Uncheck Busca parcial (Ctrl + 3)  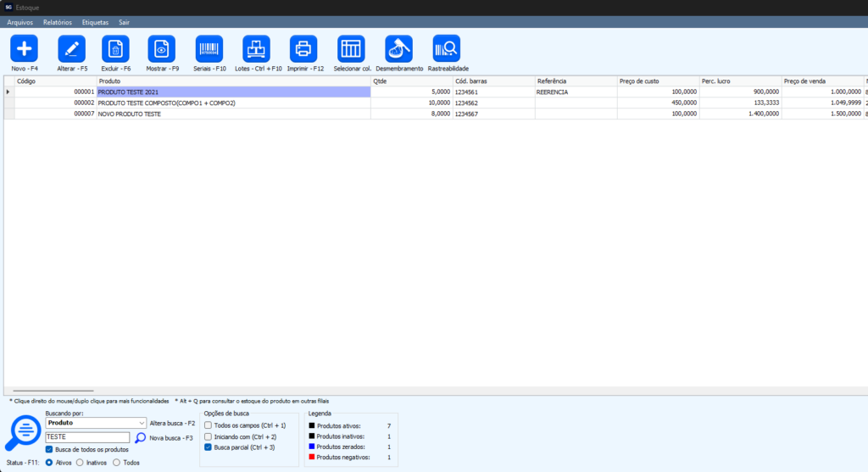click(x=209, y=447)
